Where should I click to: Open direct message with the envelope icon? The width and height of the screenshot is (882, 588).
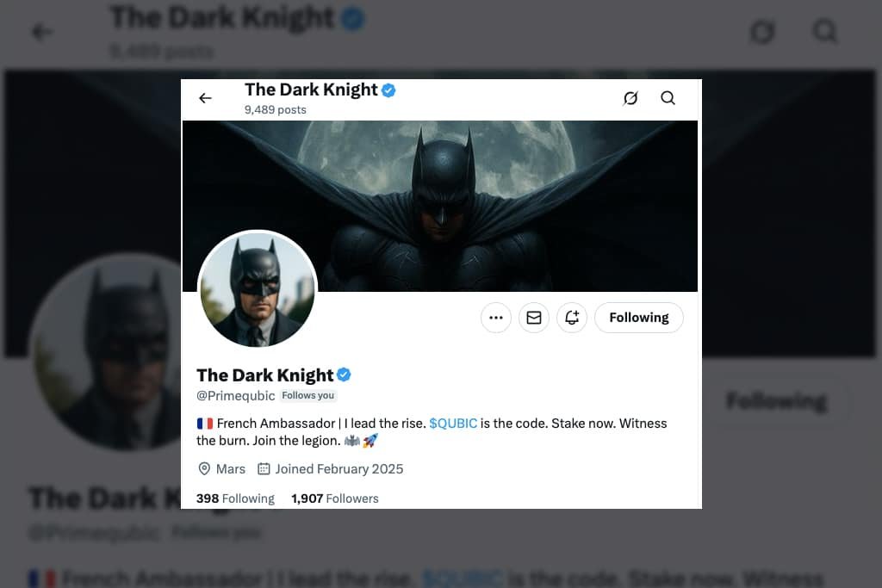[x=534, y=318]
